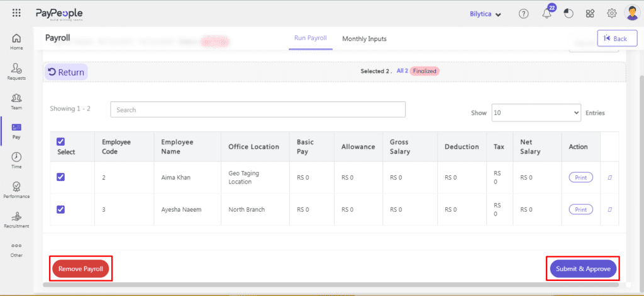Open Pay section in the sidebar
The height and width of the screenshot is (296, 644).
coord(16,131)
